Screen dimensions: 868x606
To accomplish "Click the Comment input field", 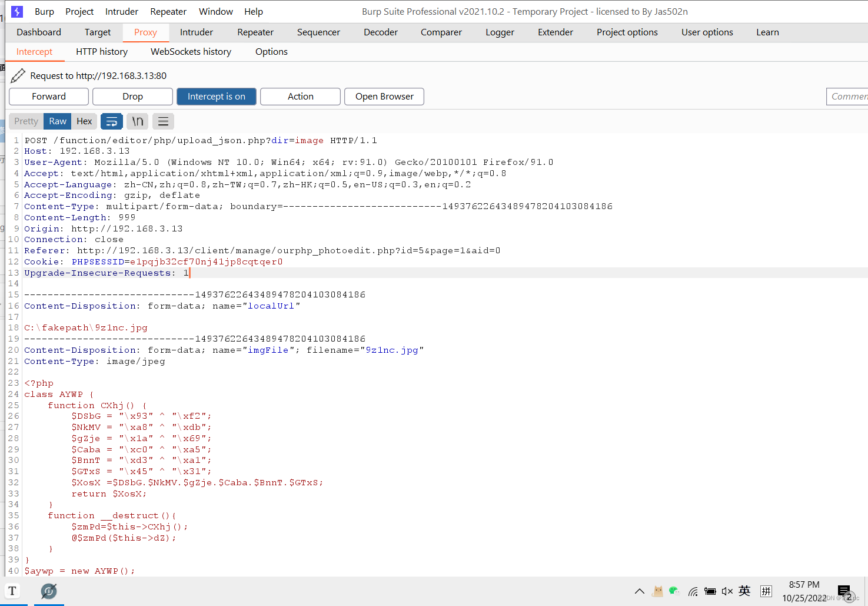I will [847, 97].
